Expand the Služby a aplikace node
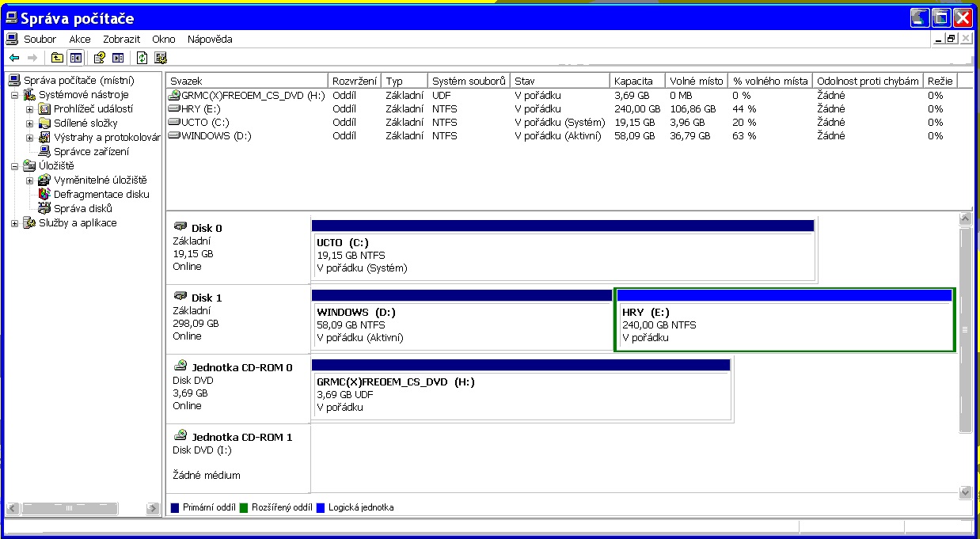Screen dimensions: 980x539 (x=15, y=223)
